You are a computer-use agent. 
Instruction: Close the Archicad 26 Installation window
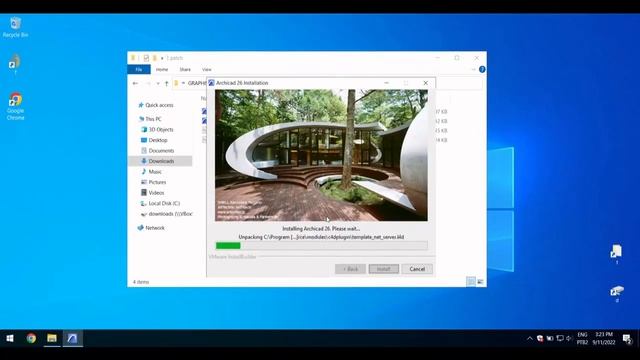(426, 83)
